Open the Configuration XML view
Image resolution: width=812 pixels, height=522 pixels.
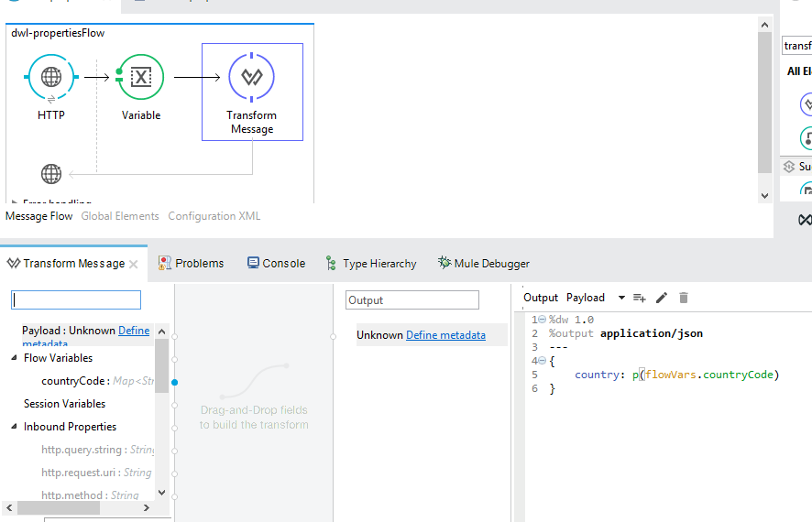click(214, 216)
